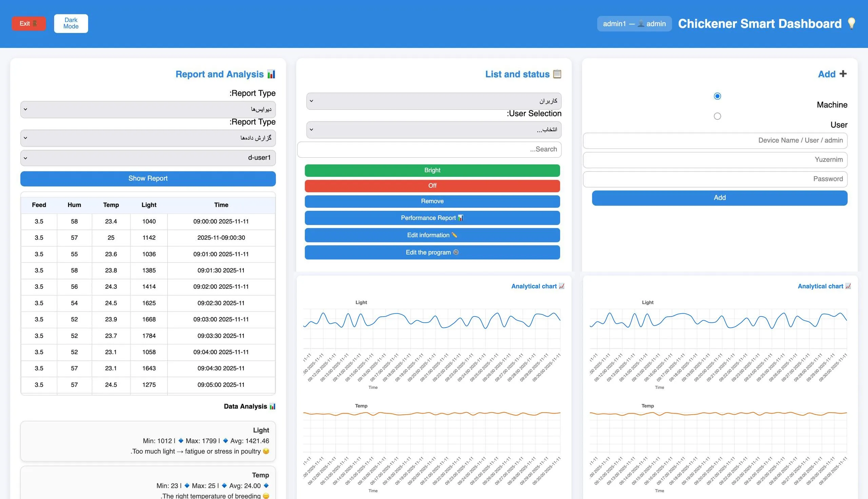Viewport: 868px width, 499px height.
Task: Click the Edit the program button
Action: click(432, 253)
